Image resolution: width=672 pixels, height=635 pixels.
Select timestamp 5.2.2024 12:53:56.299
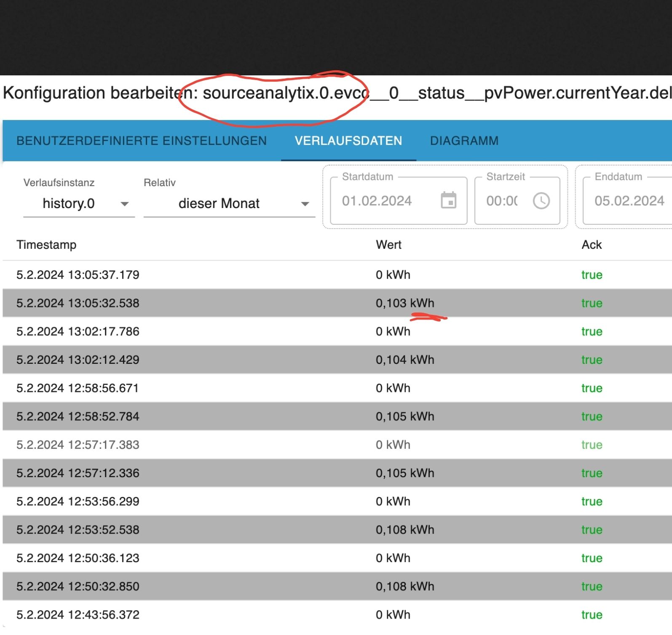78,501
